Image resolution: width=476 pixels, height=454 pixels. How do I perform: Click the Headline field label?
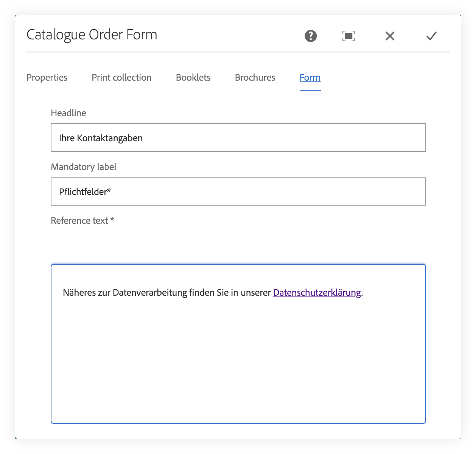click(68, 113)
